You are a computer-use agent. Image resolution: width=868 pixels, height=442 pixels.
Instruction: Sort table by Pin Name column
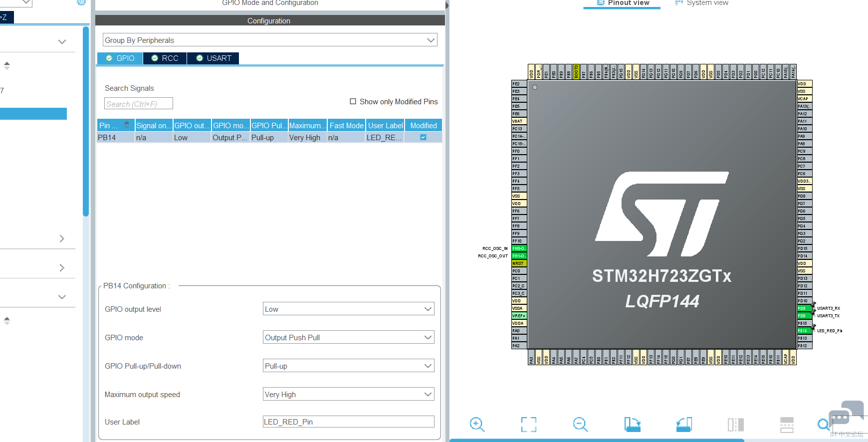coord(116,125)
